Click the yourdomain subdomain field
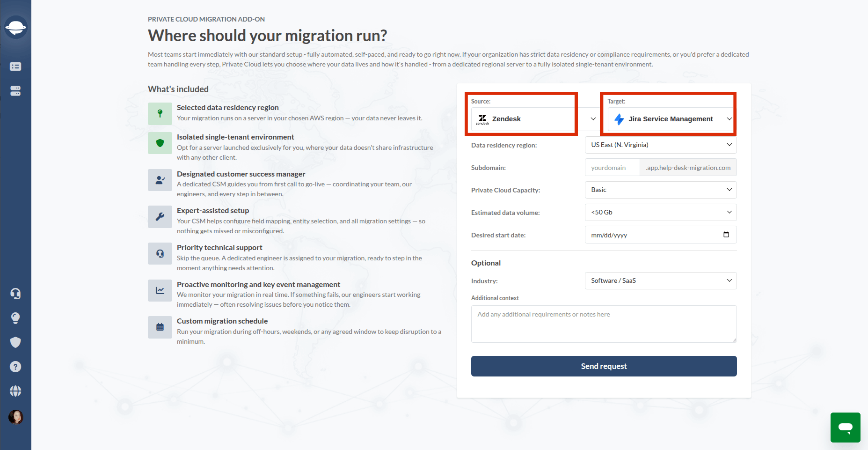868x450 pixels. (612, 167)
